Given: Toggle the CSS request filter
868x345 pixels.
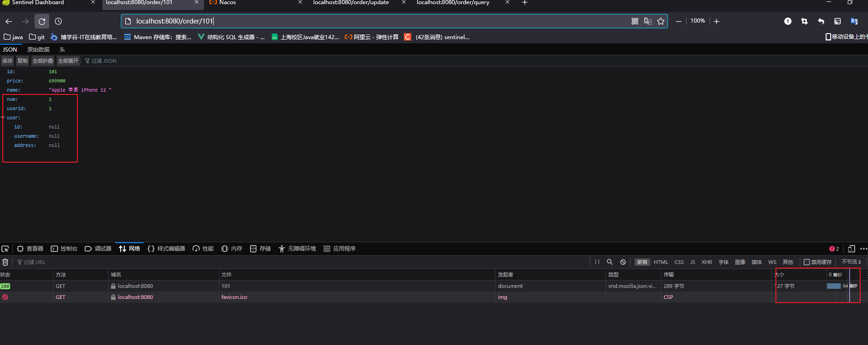Looking at the screenshot, I should (x=679, y=262).
